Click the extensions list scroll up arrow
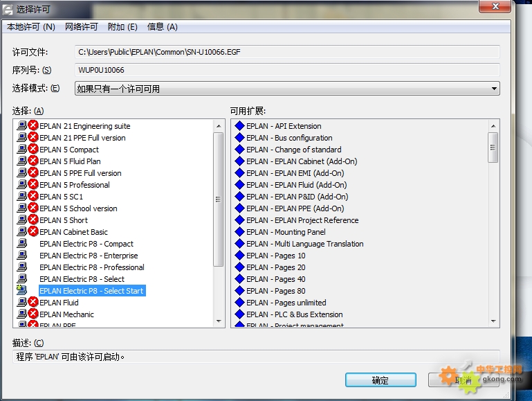 tap(493, 126)
